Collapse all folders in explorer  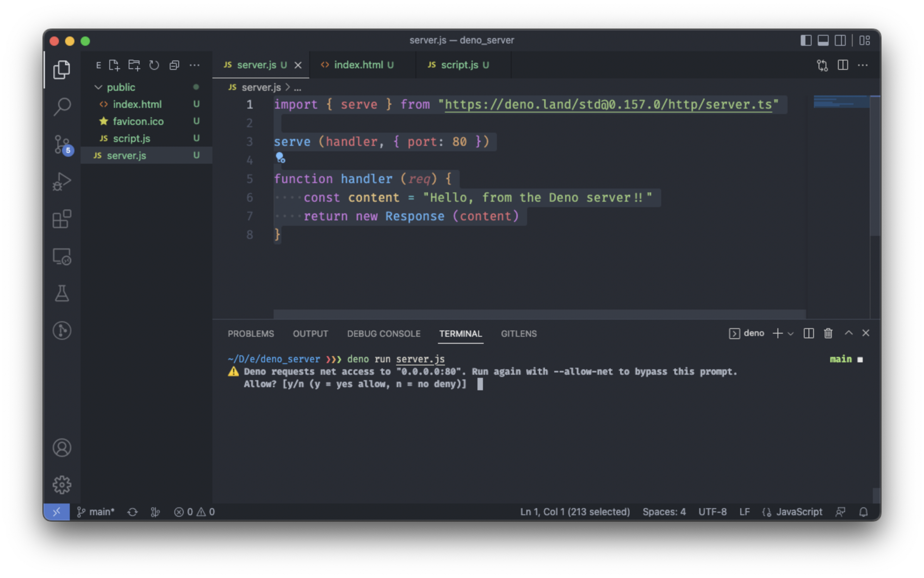coord(174,65)
